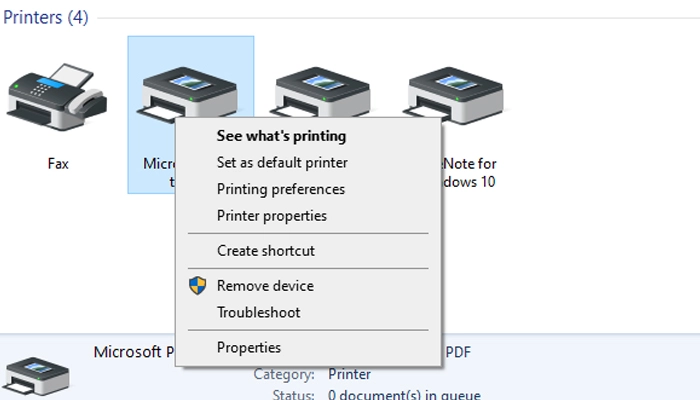700x400 pixels.
Task: Open Printing preferences from the context menu
Action: point(281,189)
